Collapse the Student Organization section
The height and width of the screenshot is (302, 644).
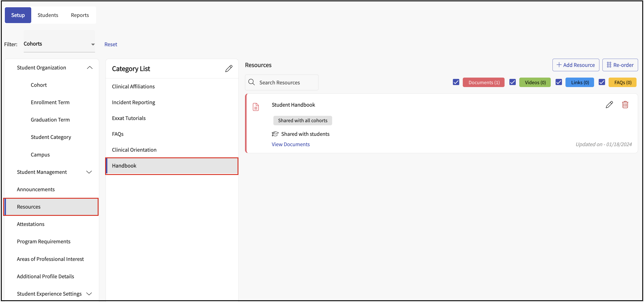point(90,68)
